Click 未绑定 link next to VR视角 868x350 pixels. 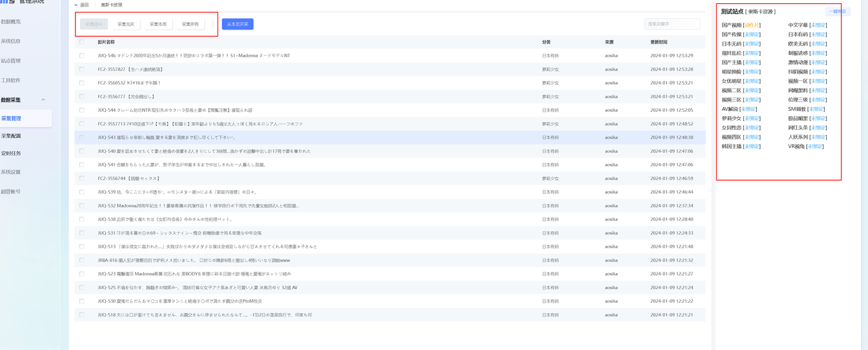coord(815,147)
